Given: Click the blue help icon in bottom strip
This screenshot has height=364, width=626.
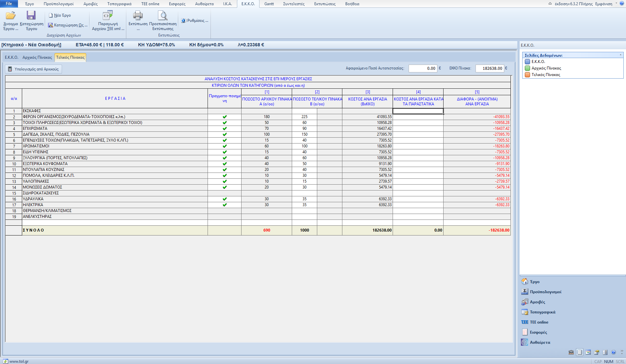Looking at the screenshot, I should [x=613, y=352].
